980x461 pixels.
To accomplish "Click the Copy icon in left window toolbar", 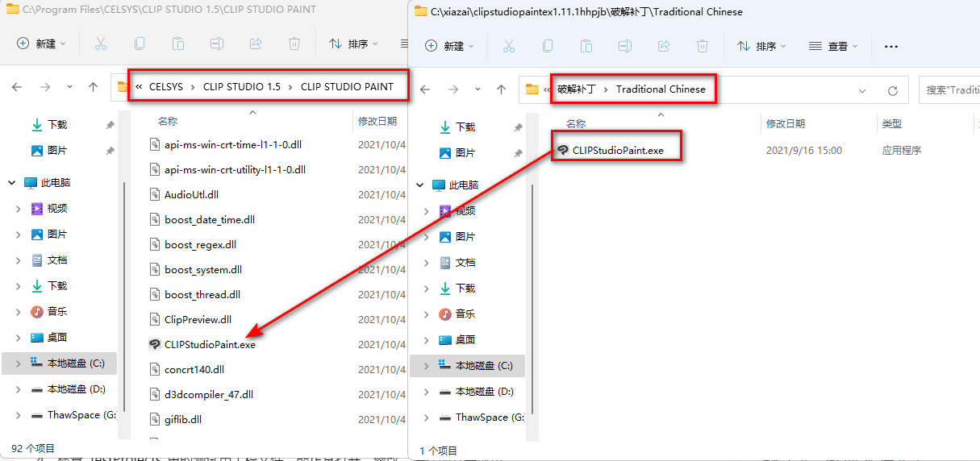I will click(140, 44).
